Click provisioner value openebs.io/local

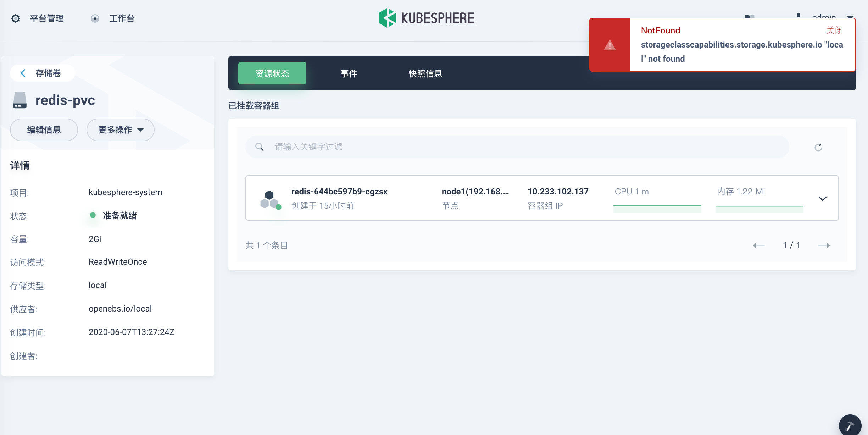[x=120, y=309]
